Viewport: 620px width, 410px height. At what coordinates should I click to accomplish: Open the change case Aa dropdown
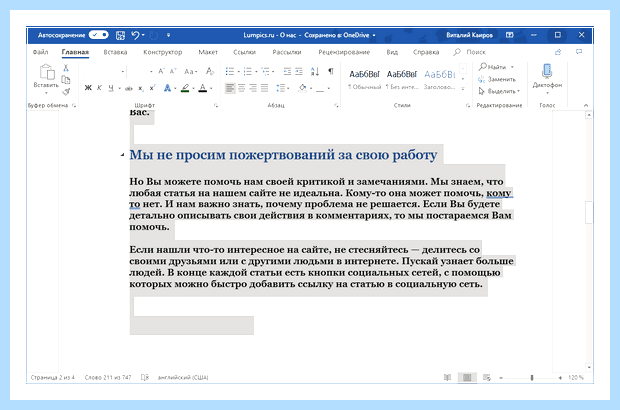tap(190, 72)
